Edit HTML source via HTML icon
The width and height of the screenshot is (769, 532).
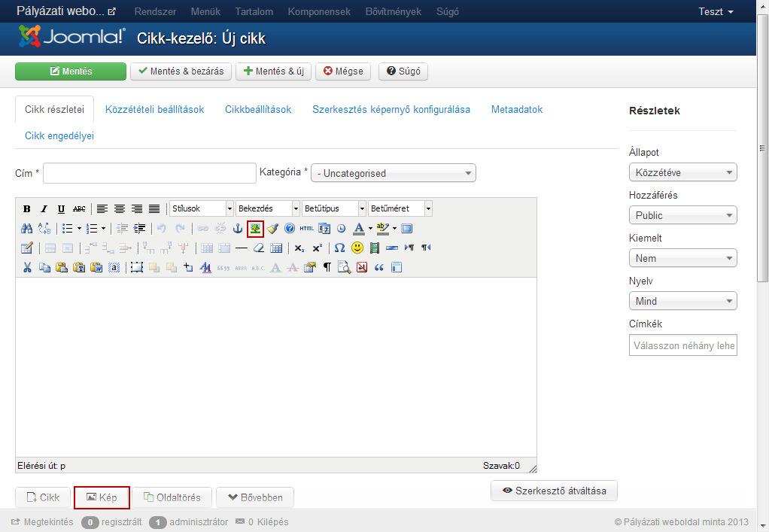tap(306, 228)
